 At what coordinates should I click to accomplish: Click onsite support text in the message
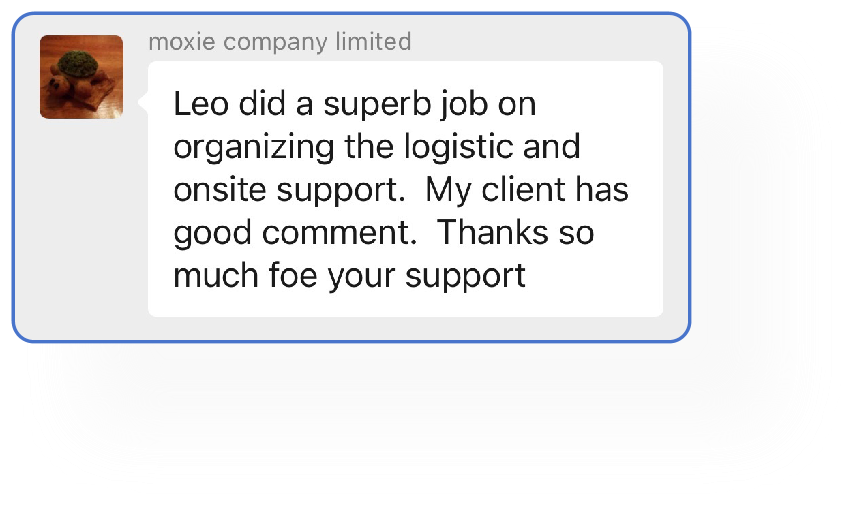(289, 191)
